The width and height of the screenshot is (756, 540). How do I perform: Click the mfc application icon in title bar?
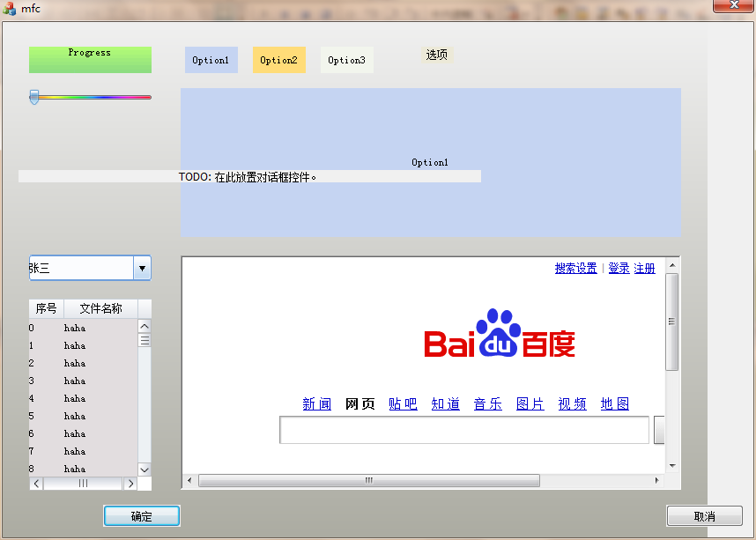click(x=9, y=9)
